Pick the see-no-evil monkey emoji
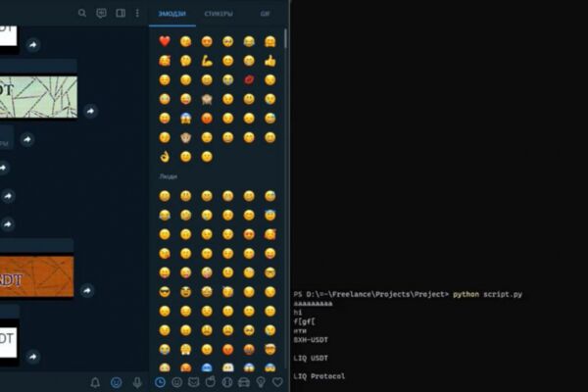 point(207,99)
